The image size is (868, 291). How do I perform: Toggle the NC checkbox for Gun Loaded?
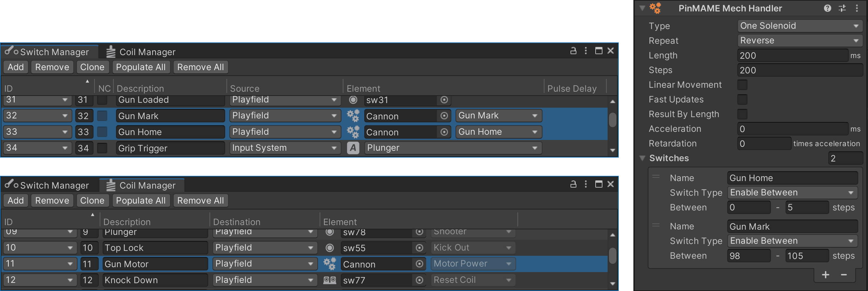(102, 100)
